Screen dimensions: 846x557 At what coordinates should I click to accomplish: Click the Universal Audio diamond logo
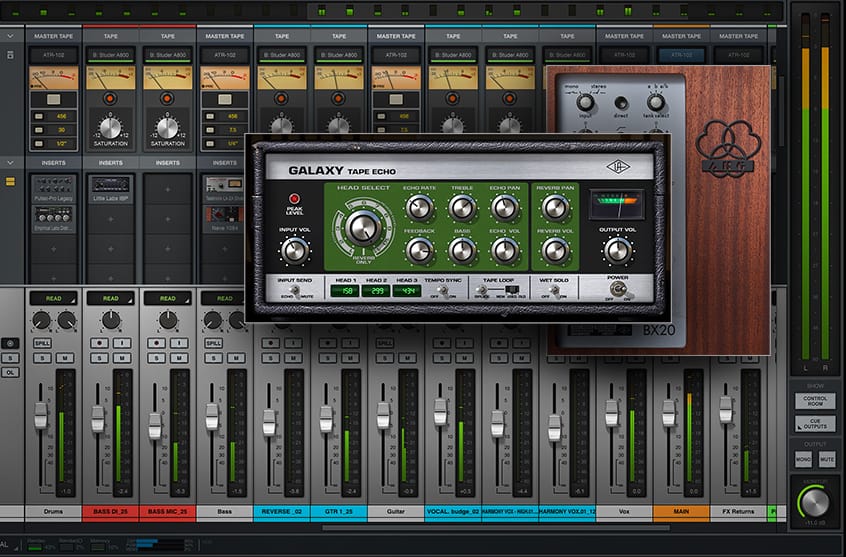(618, 167)
